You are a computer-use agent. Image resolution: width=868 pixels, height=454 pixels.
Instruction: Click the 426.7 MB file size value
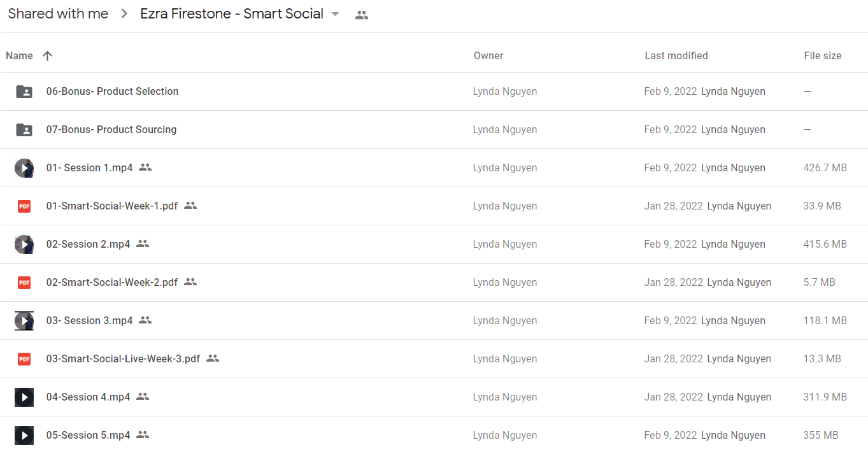coord(825,168)
